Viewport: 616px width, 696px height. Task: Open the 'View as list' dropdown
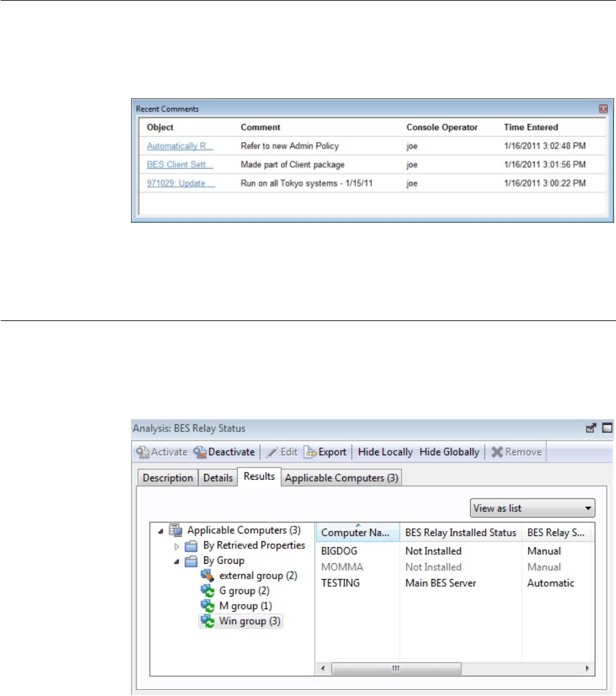[x=532, y=509]
